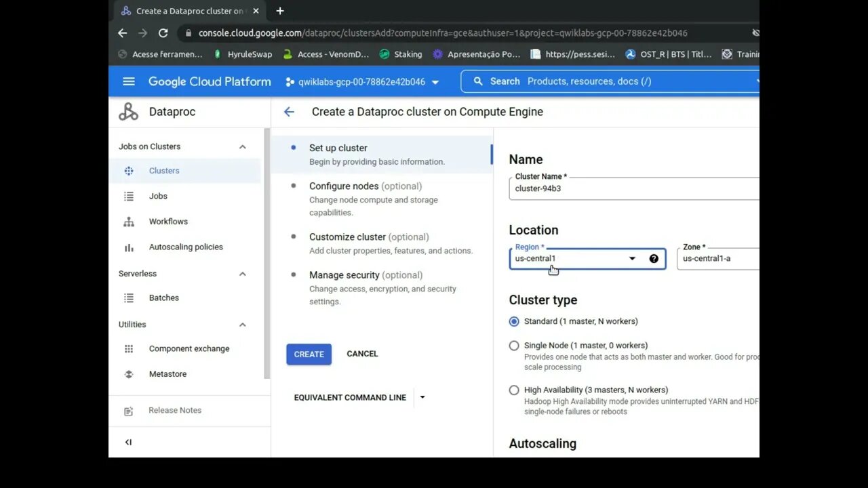This screenshot has height=488, width=868.
Task: Open the Staking bookmark
Action: point(401,54)
